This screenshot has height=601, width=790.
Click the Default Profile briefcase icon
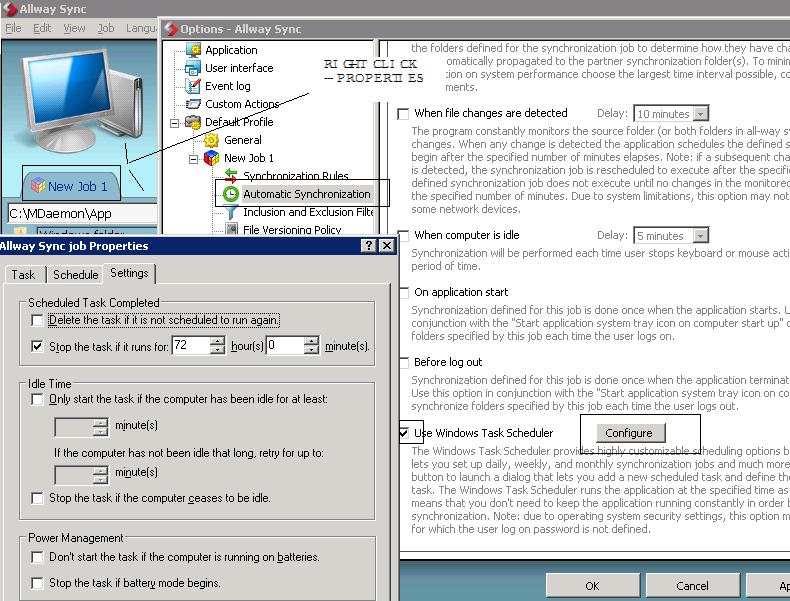coord(193,122)
